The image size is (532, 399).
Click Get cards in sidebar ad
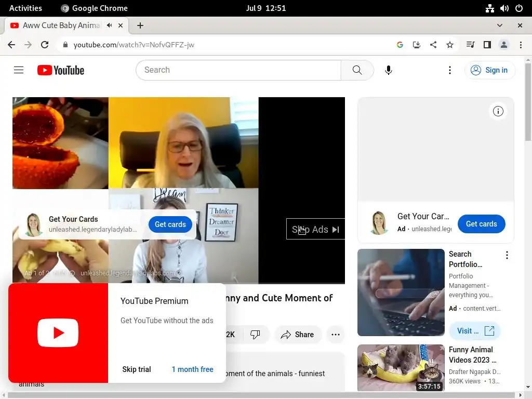click(481, 223)
